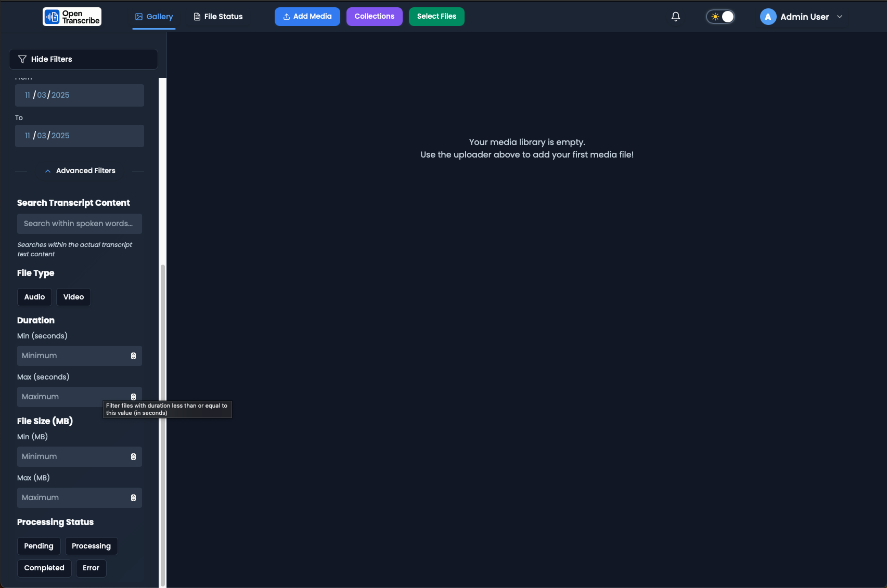
Task: Toggle the light/dark theme switch
Action: click(x=721, y=17)
